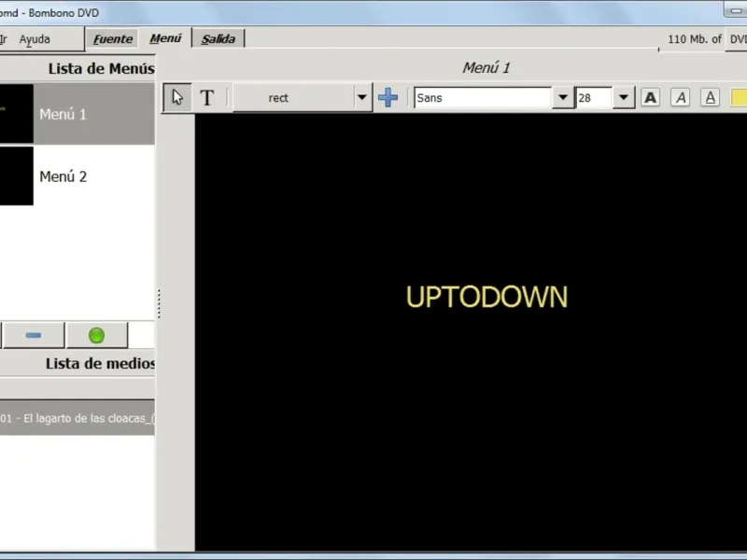Open the font size dropdown arrow
This screenshot has height=560, width=747.
(623, 98)
